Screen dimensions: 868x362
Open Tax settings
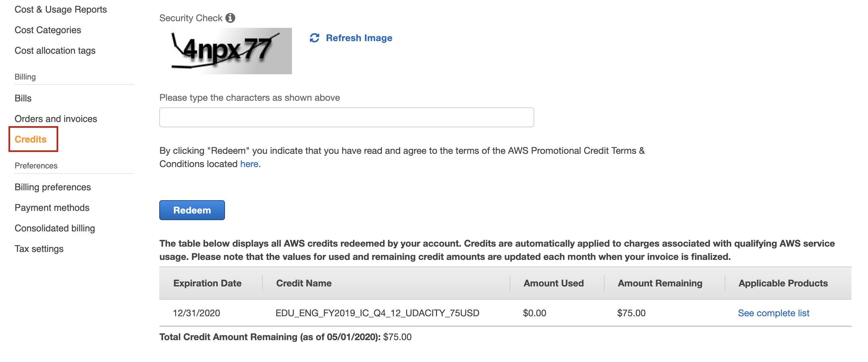[x=39, y=249]
